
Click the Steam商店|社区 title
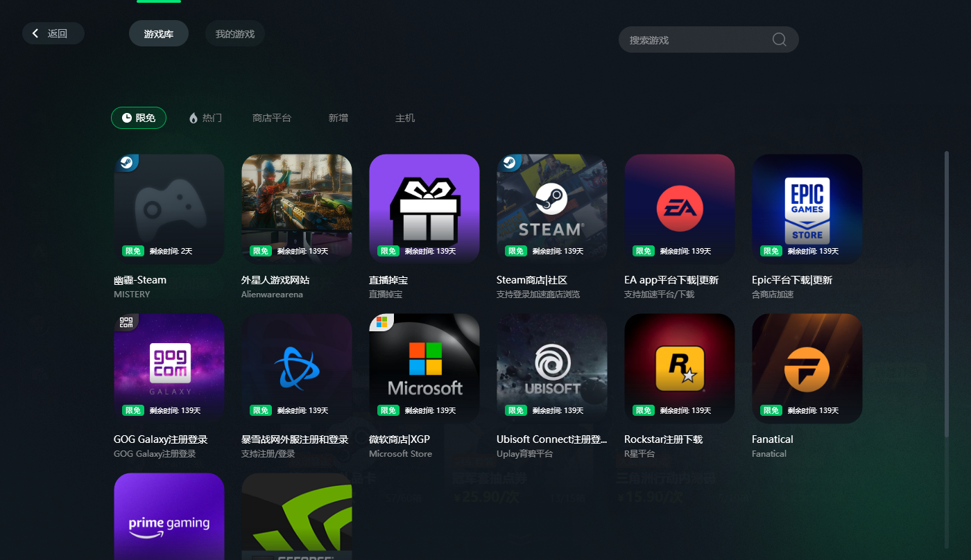532,280
